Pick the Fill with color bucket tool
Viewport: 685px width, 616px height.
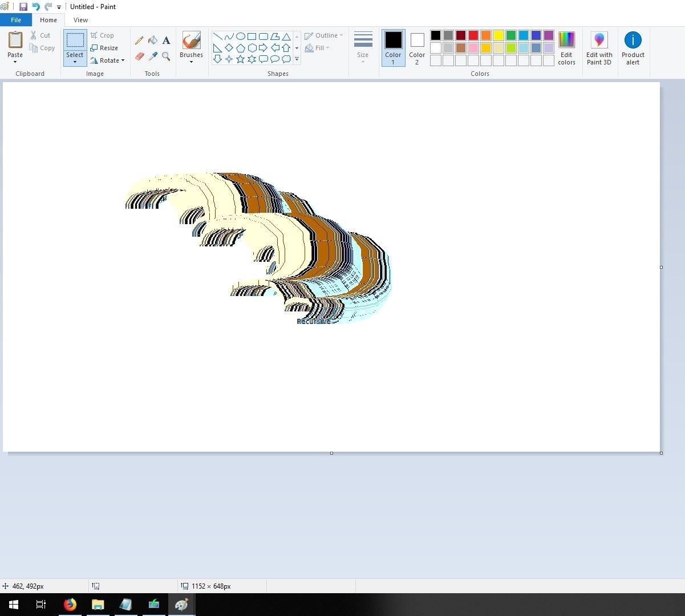(x=153, y=40)
